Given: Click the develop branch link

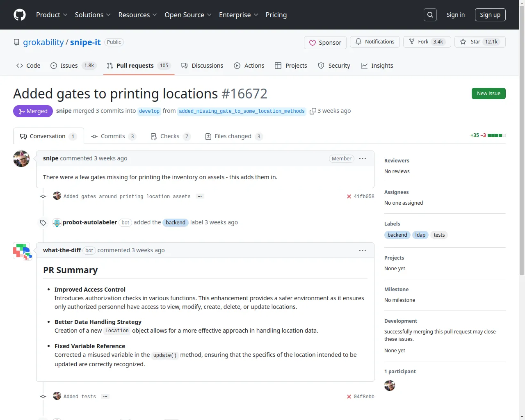Looking at the screenshot, I should pyautogui.click(x=149, y=111).
